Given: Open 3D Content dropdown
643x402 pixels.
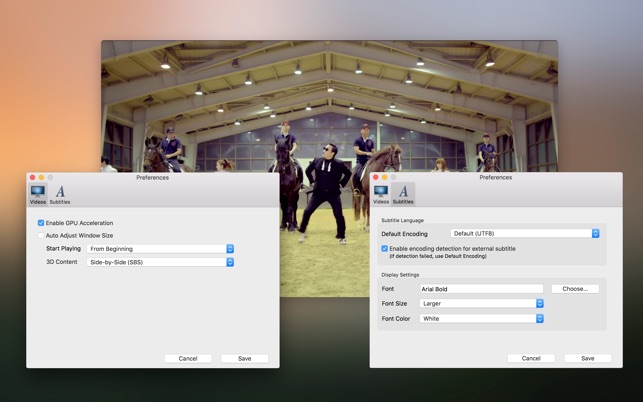Looking at the screenshot, I should click(x=160, y=262).
